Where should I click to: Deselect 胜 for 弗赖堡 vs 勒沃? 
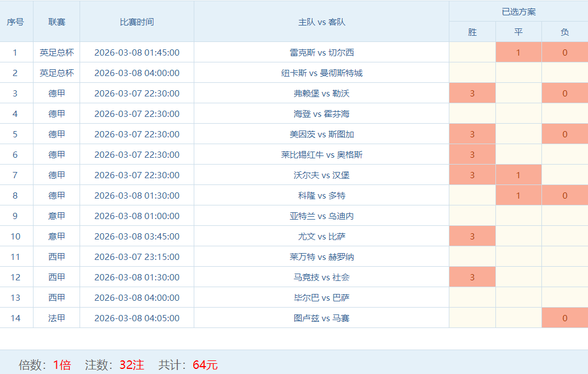click(472, 94)
